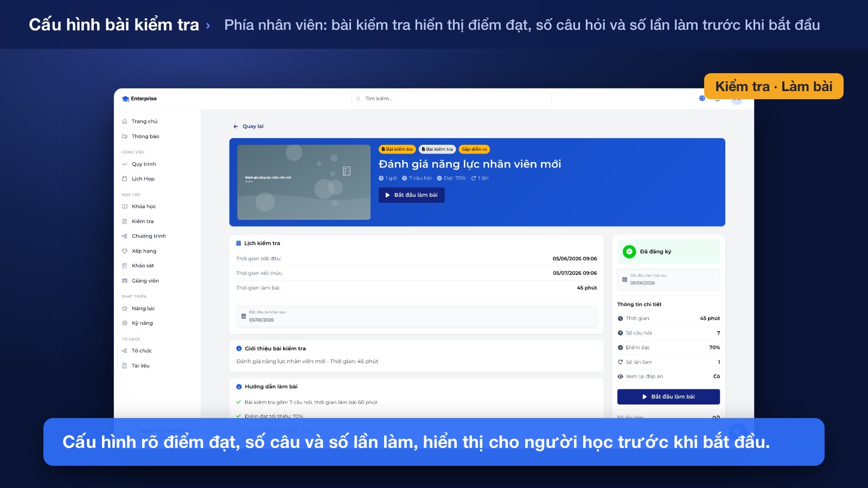Click the refresh icon in Số lần làm row
This screenshot has height=488, width=868.
(621, 362)
